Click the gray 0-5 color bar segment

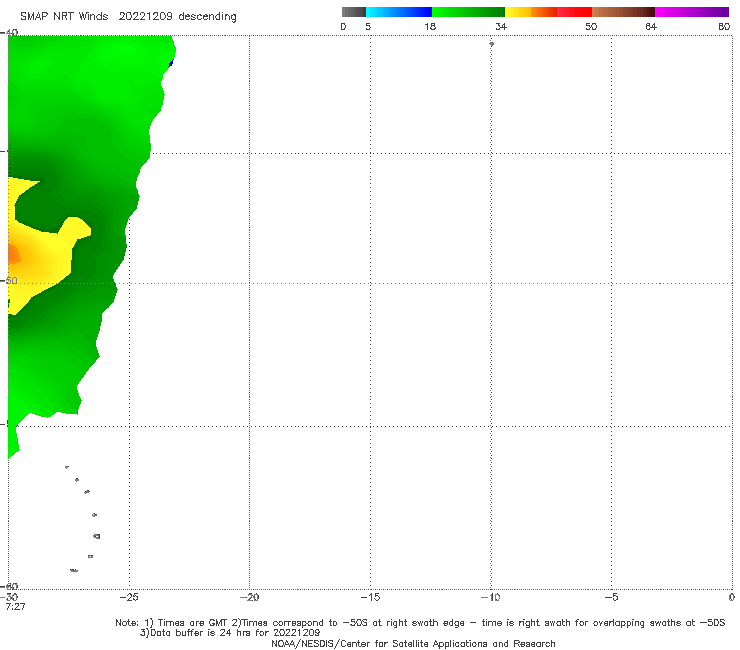tap(354, 12)
